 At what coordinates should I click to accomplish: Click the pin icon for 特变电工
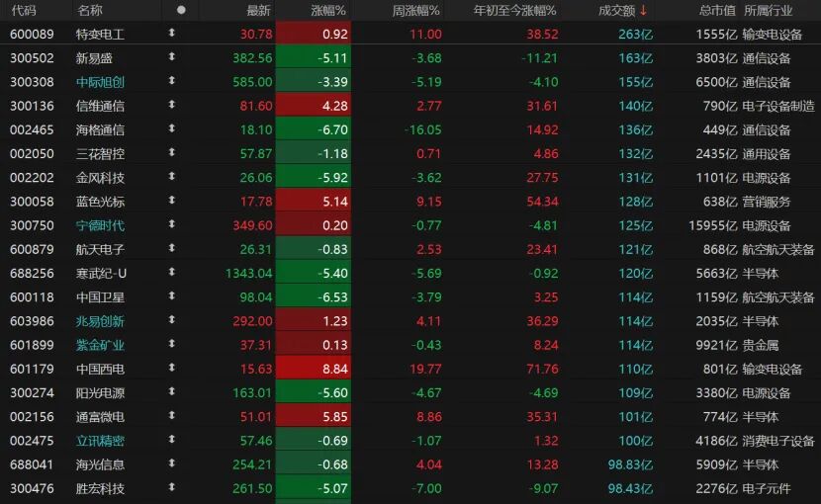point(171,33)
